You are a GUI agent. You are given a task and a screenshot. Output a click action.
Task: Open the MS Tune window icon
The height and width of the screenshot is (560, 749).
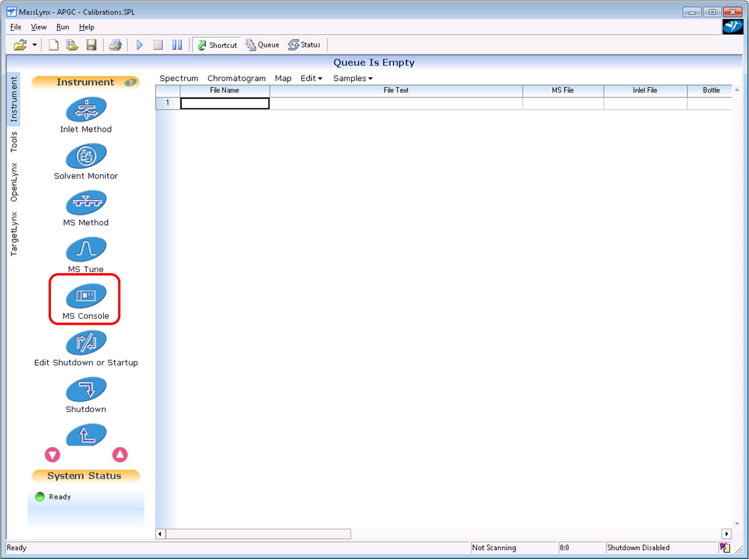(x=86, y=250)
